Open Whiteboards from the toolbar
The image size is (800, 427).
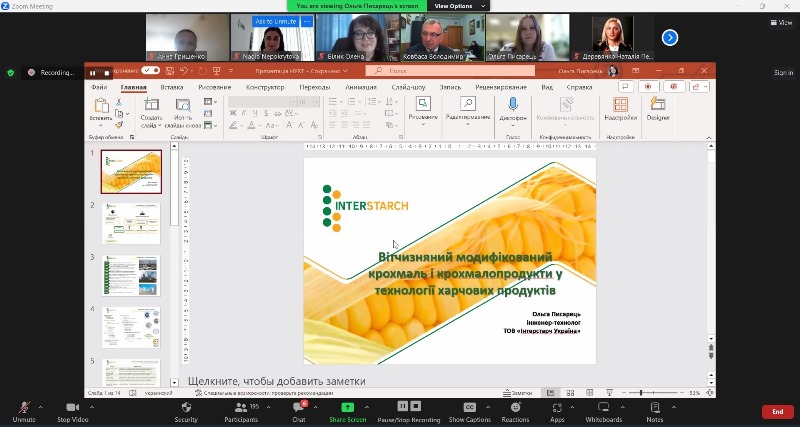click(603, 408)
